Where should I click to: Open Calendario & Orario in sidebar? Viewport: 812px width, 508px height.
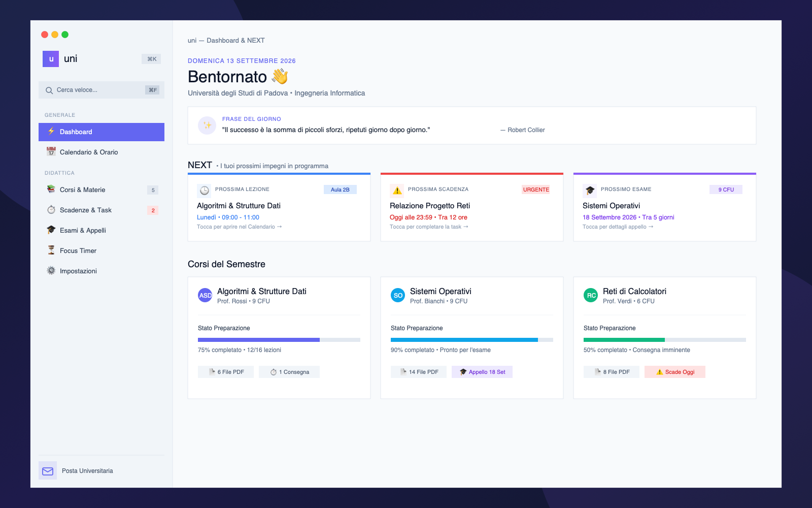coord(101,152)
